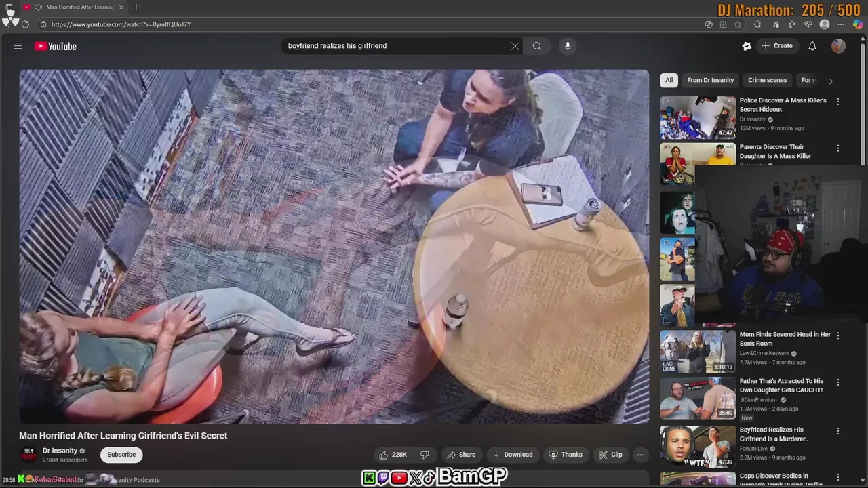Mute the tab using its speaker icon
The height and width of the screenshot is (488, 868).
[38, 7]
